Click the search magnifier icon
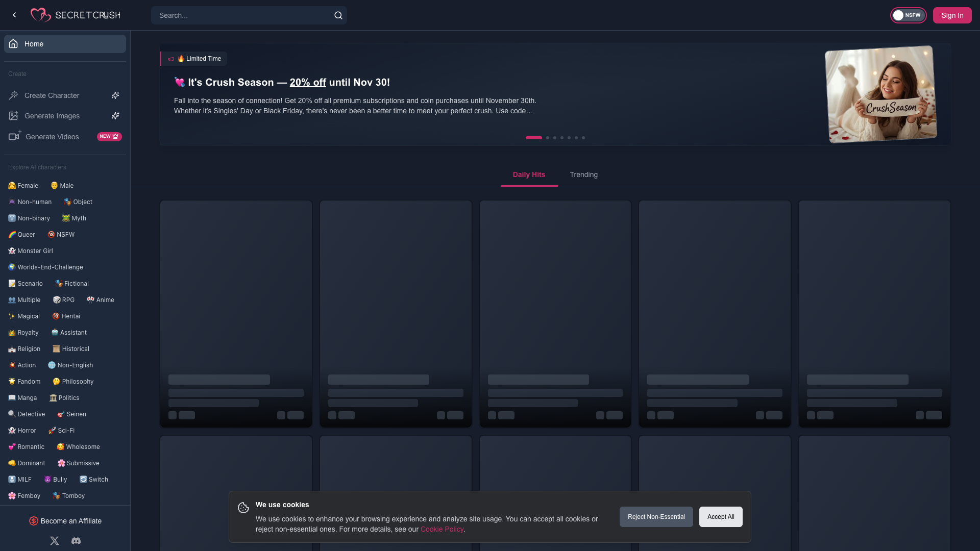 338,15
